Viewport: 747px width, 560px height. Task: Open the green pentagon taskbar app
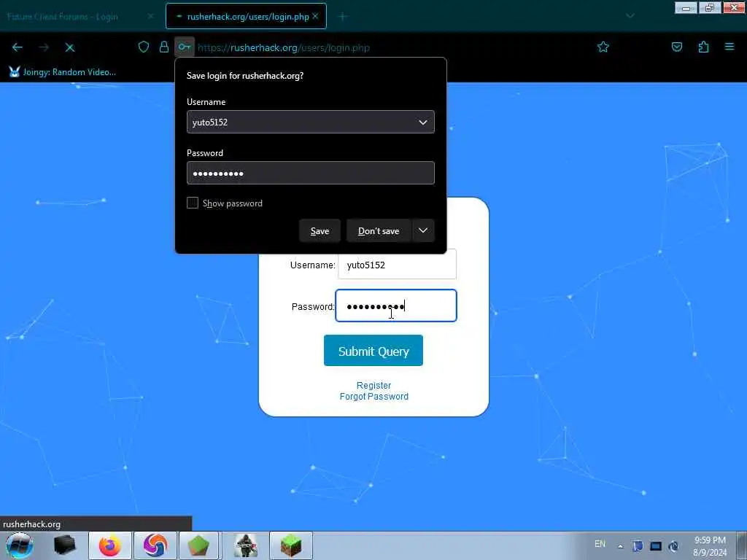pyautogui.click(x=198, y=545)
